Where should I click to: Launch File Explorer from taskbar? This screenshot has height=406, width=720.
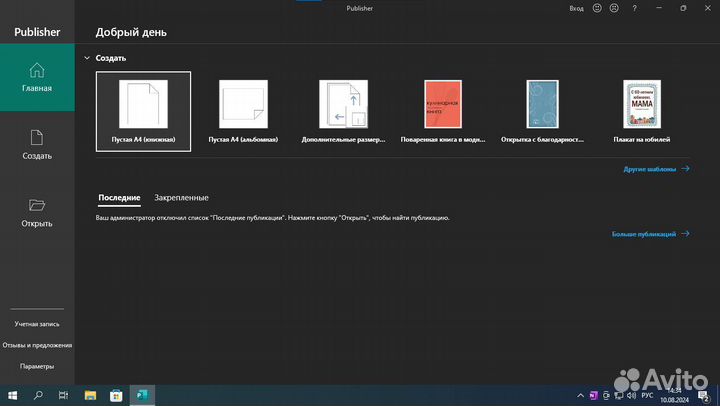pos(90,395)
